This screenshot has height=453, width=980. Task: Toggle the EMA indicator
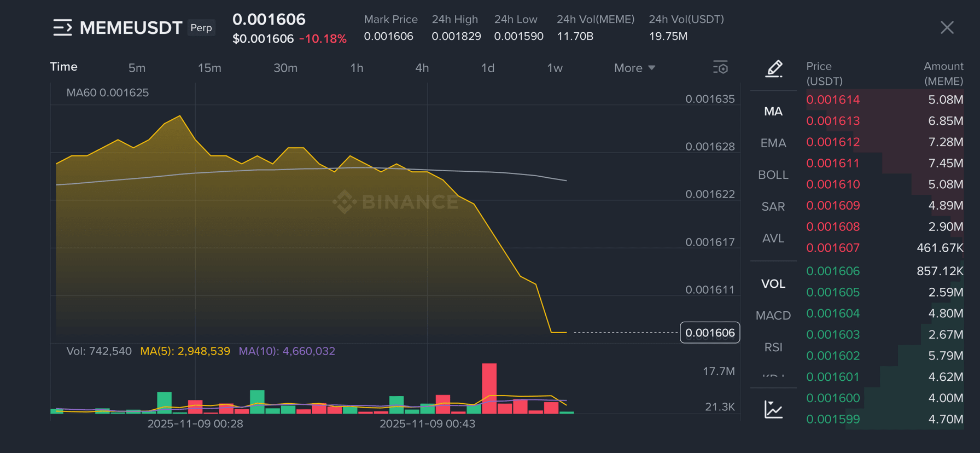click(773, 143)
